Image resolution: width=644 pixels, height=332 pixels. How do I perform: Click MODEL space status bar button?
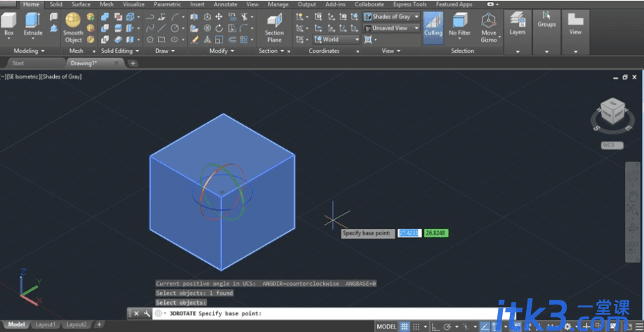[x=386, y=326]
